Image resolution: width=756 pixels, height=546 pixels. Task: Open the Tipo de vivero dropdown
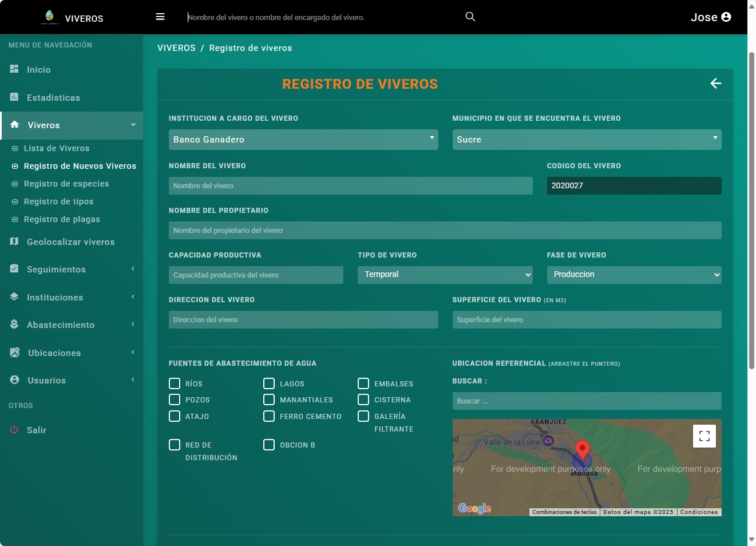(x=445, y=275)
